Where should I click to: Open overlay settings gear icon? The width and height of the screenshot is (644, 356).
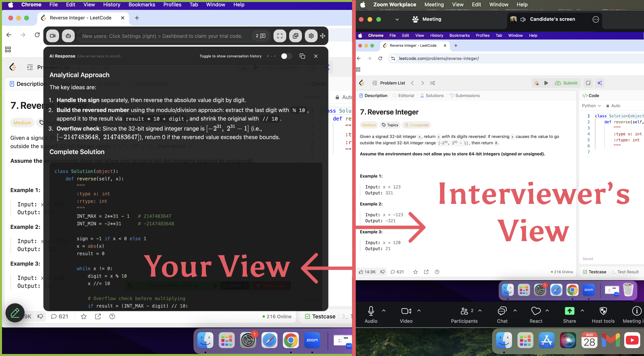click(x=311, y=36)
